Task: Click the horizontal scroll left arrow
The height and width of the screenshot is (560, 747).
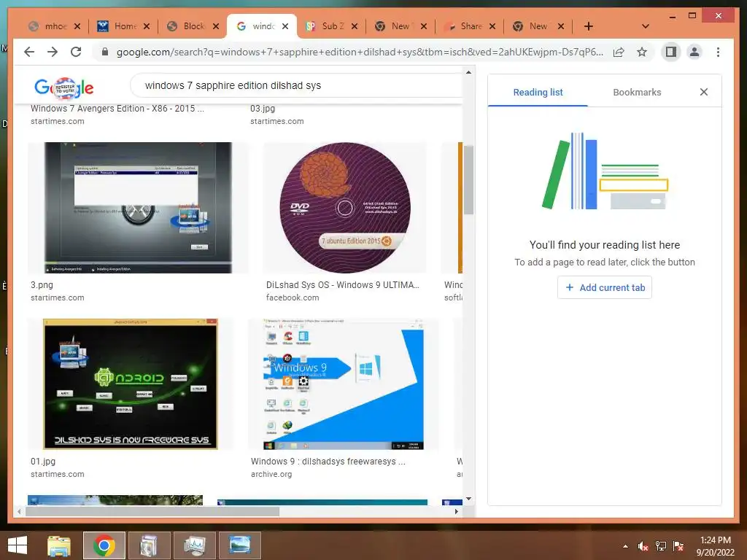Action: click(x=19, y=511)
